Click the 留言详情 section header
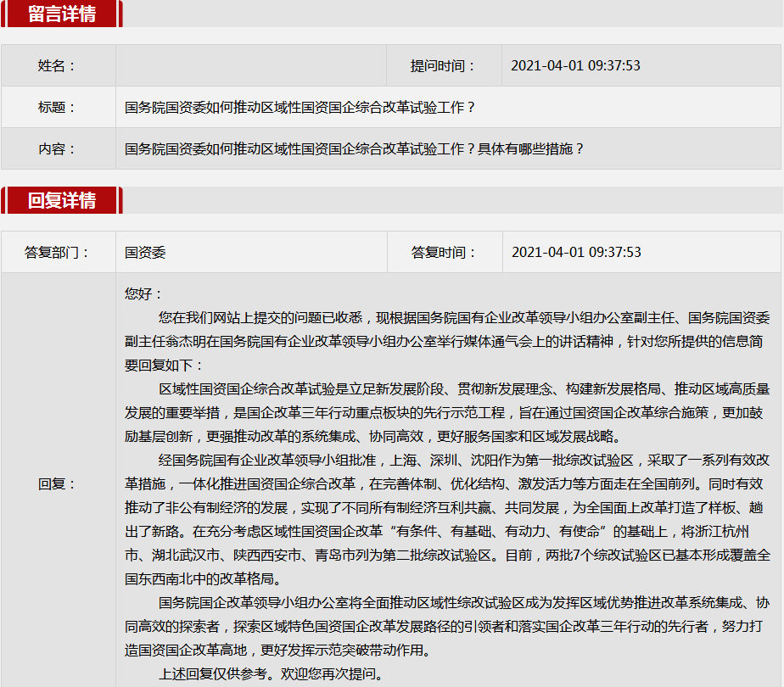The width and height of the screenshot is (784, 687). [62, 14]
